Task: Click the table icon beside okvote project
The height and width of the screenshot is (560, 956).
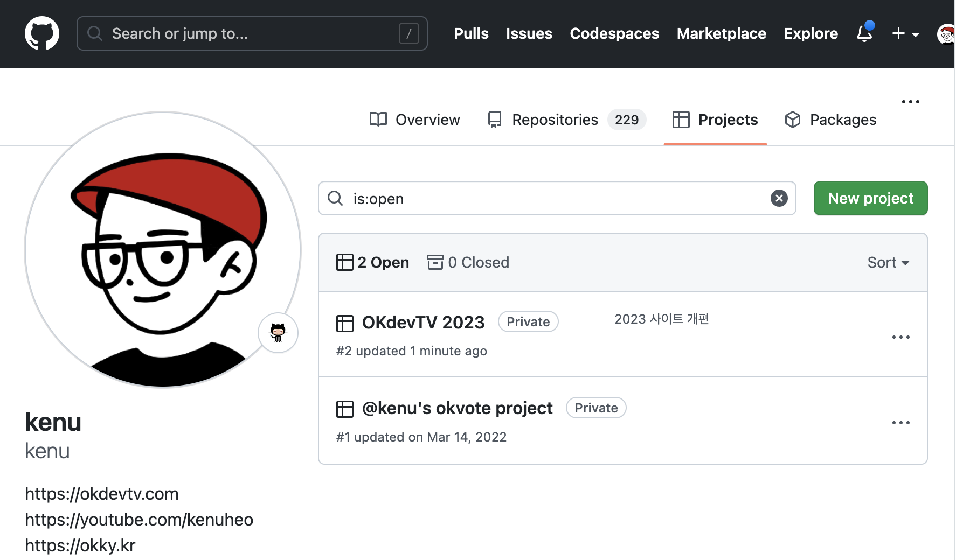Action: [345, 409]
